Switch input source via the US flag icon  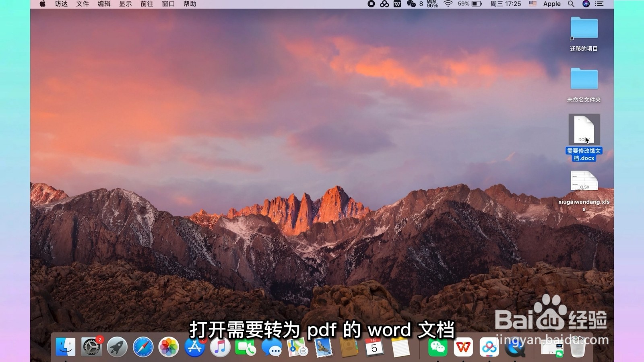point(532,4)
